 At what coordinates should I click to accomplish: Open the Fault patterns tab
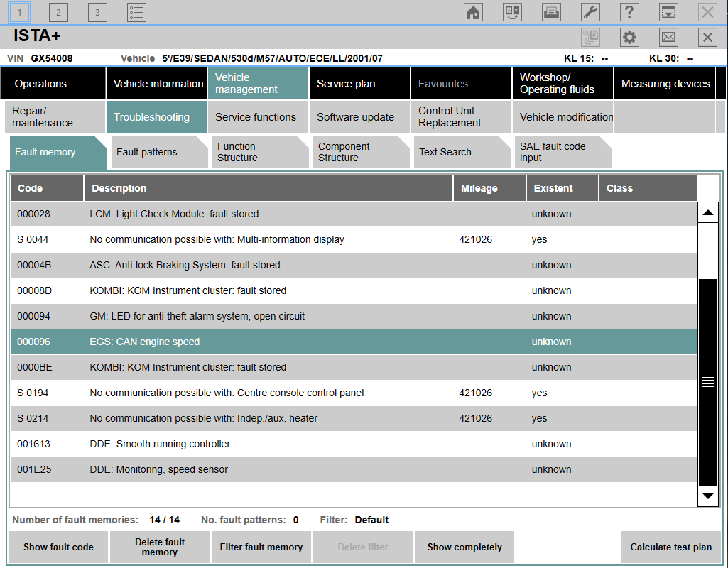[x=147, y=152]
